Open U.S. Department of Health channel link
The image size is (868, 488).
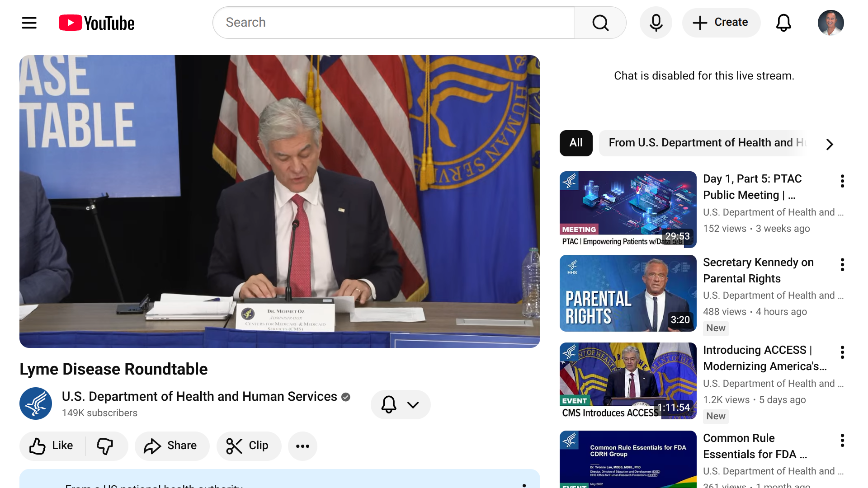pyautogui.click(x=199, y=396)
